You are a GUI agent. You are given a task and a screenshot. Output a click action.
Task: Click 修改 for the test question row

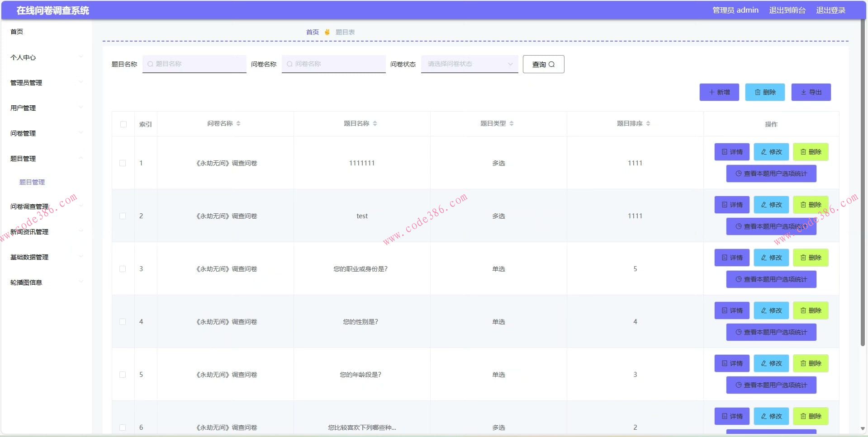(771, 205)
